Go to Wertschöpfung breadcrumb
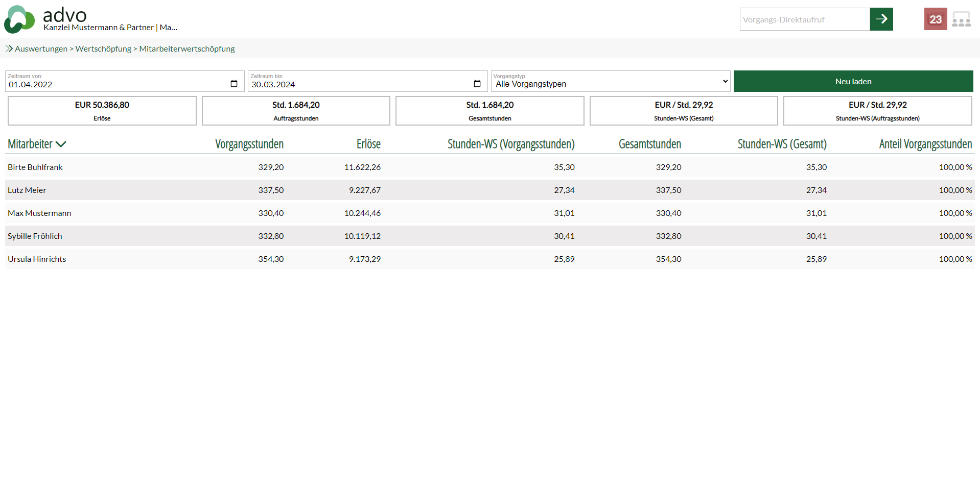 (103, 48)
